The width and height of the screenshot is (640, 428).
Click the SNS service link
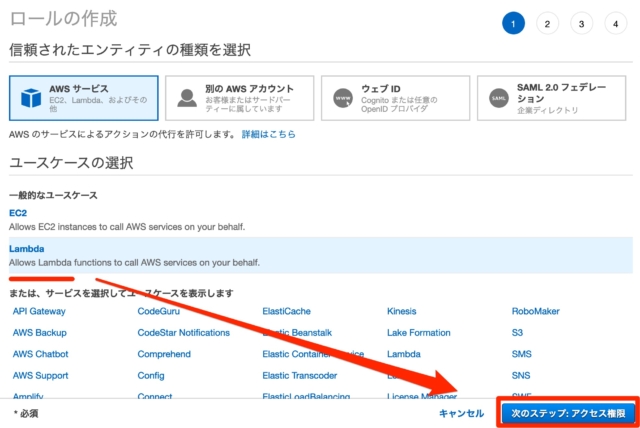[x=521, y=375]
